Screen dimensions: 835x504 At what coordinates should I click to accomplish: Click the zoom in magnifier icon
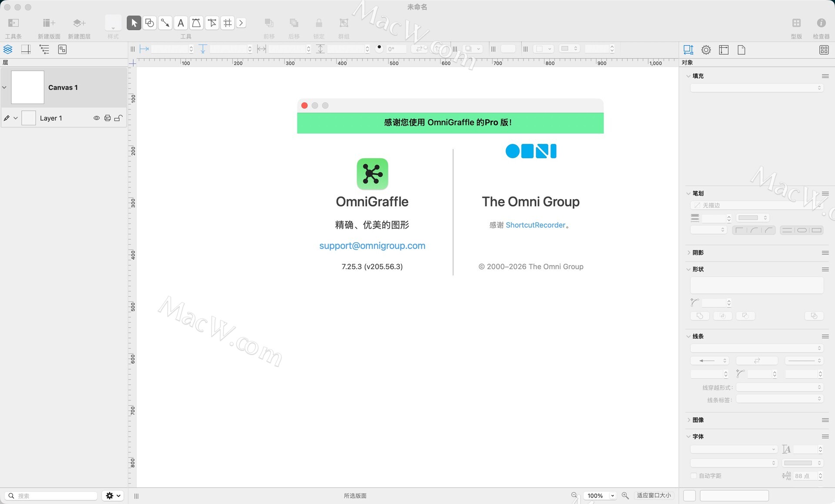[625, 495]
